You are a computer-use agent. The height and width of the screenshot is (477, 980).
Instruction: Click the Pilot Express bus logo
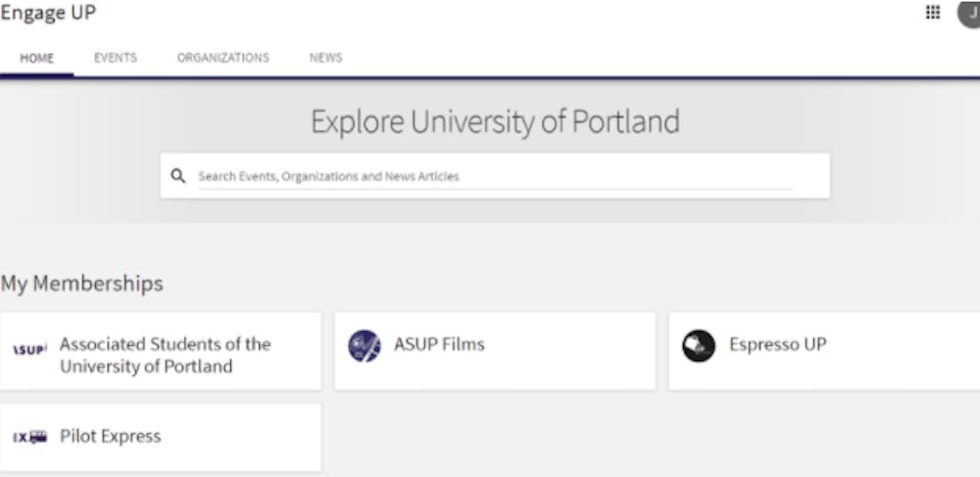click(x=30, y=437)
